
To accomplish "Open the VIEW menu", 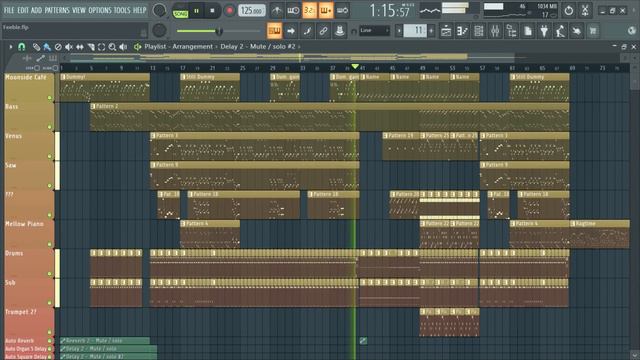I will click(x=79, y=10).
